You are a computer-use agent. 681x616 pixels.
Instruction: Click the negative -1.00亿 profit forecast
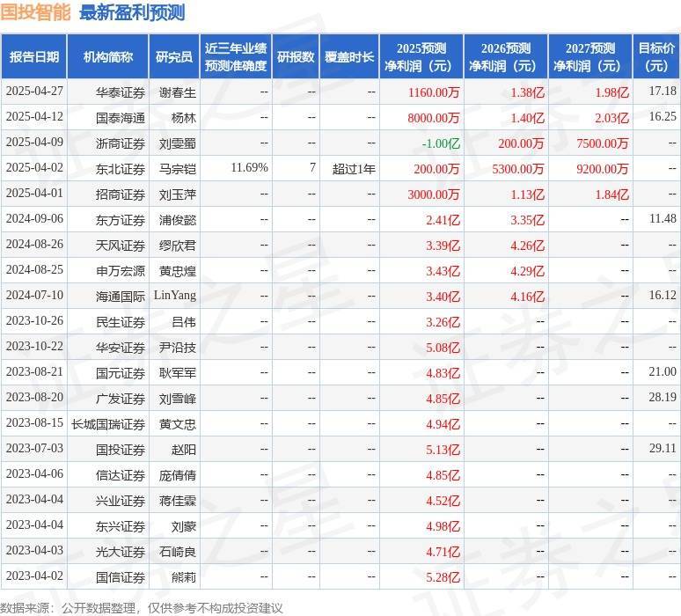pyautogui.click(x=442, y=143)
